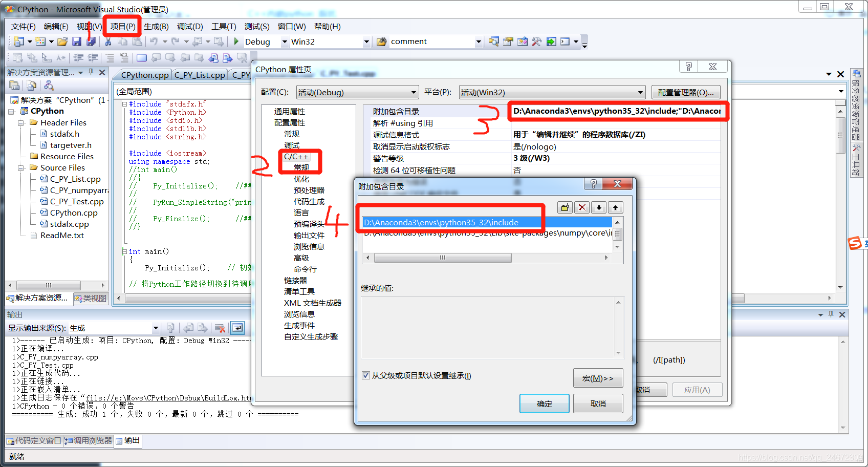Click the Solution Explorer toolbar window icon
This screenshot has width=868, height=467.
(x=493, y=41)
